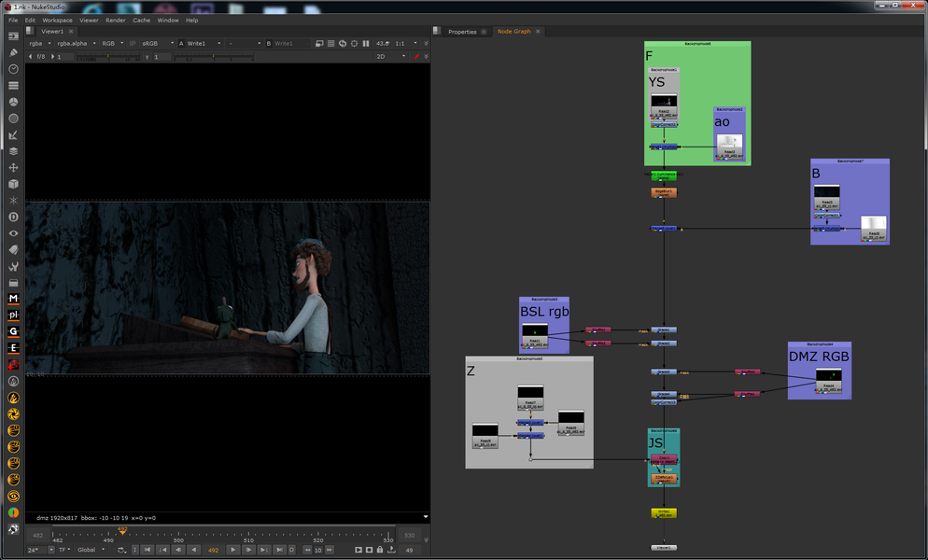This screenshot has width=928, height=560.
Task: Open the pl plugin toolbar icon
Action: [x=13, y=315]
